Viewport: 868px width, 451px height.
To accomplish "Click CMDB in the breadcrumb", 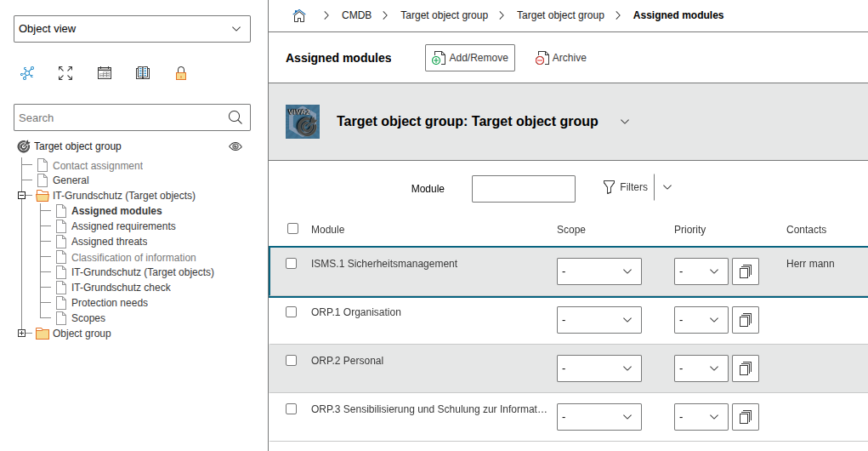I will 356,15.
